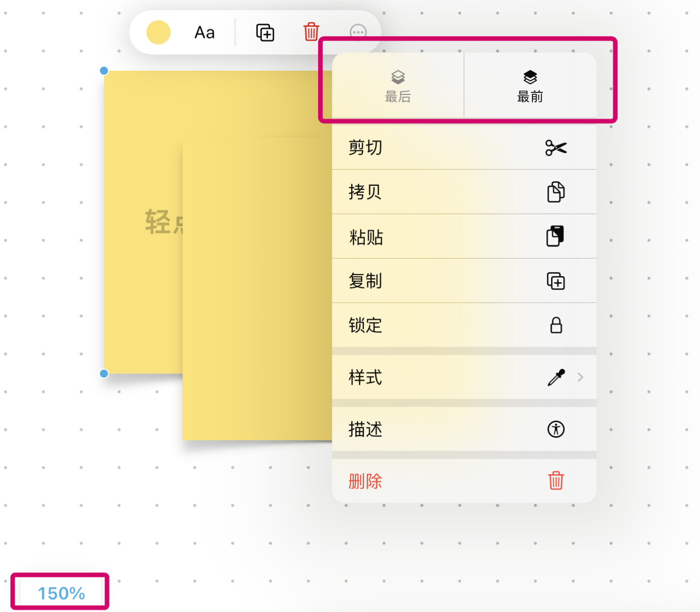Open the ellipsis more options menu
Screen dimensions: 700x612
[x=358, y=32]
